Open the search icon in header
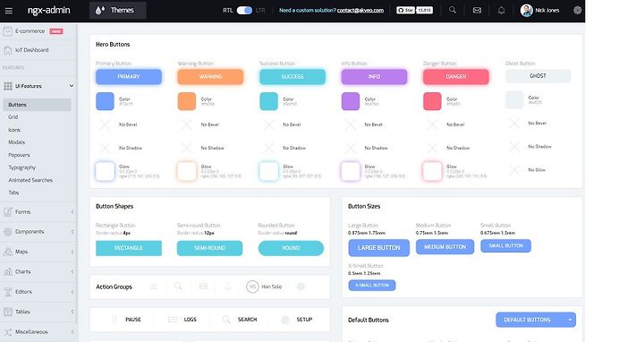 pyautogui.click(x=453, y=10)
